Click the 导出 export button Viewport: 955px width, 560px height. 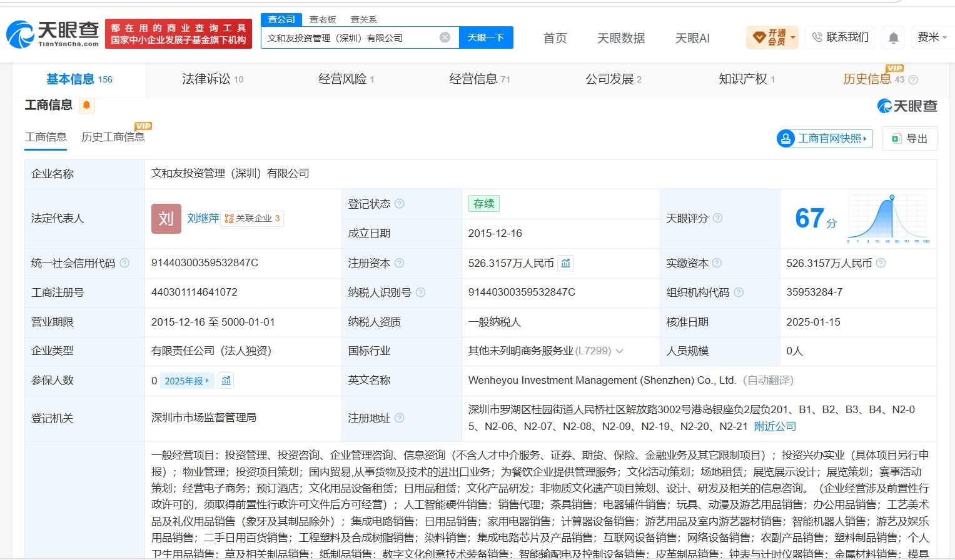(x=909, y=138)
